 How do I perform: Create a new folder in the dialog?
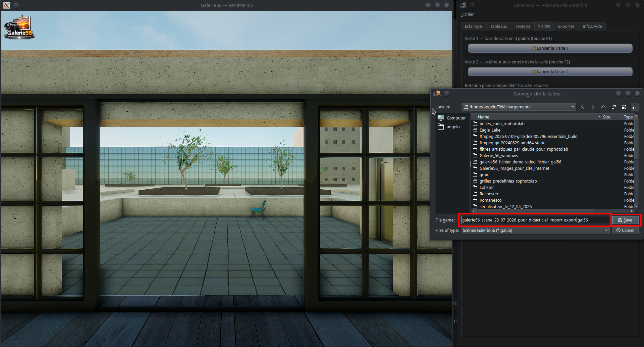pos(614,107)
